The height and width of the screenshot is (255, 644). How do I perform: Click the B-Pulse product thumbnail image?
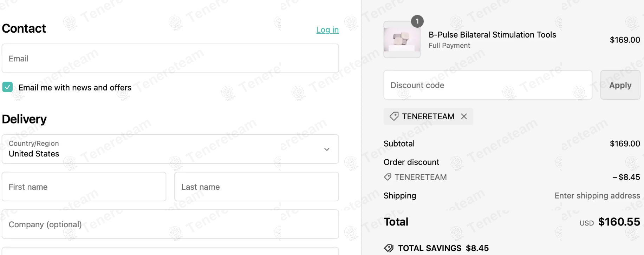pyautogui.click(x=402, y=39)
